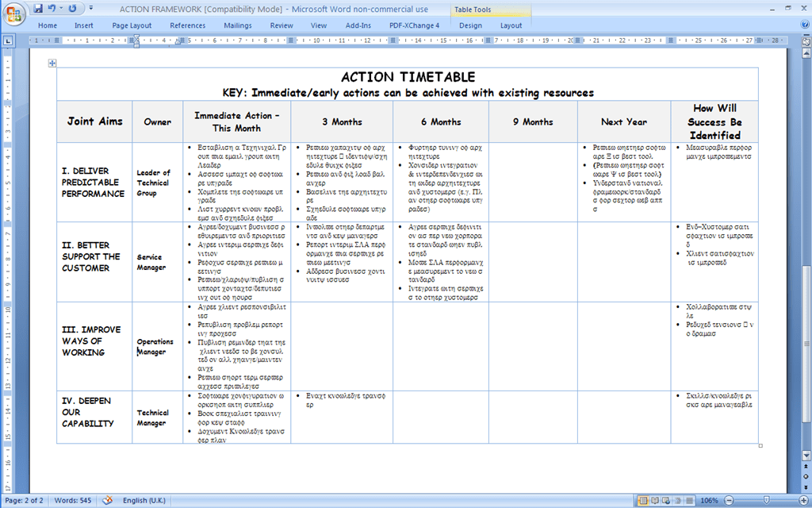Viewport: 812px width, 508px height.
Task: Switch to Outline view
Action: (x=676, y=501)
